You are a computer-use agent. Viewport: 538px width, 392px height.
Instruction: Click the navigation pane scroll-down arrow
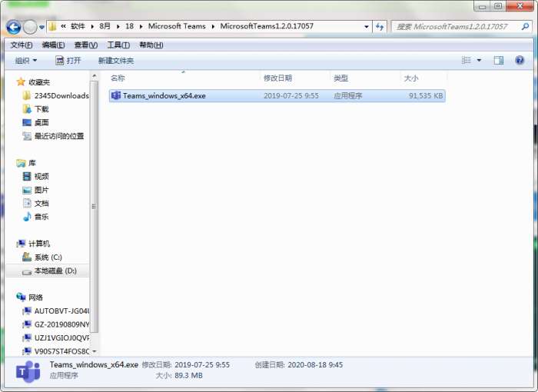[95, 351]
